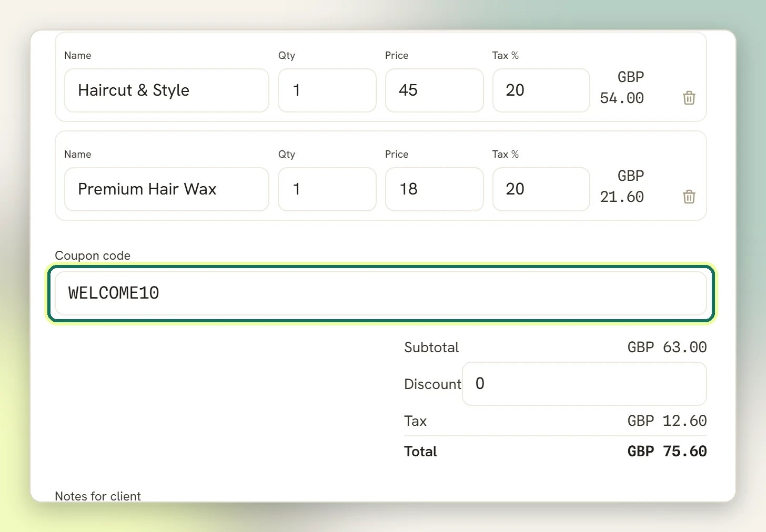Edit the Premium Hair Wax name field
This screenshot has height=532, width=766.
[167, 189]
